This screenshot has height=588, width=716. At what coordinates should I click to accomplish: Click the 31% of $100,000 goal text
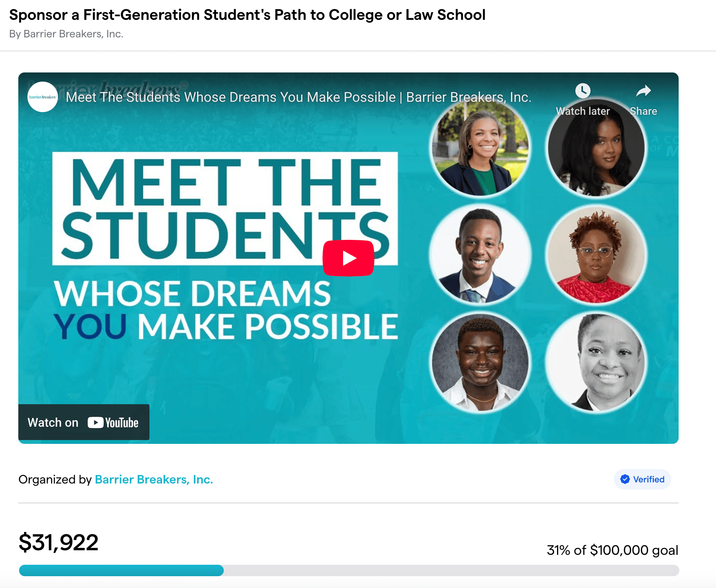click(x=612, y=550)
